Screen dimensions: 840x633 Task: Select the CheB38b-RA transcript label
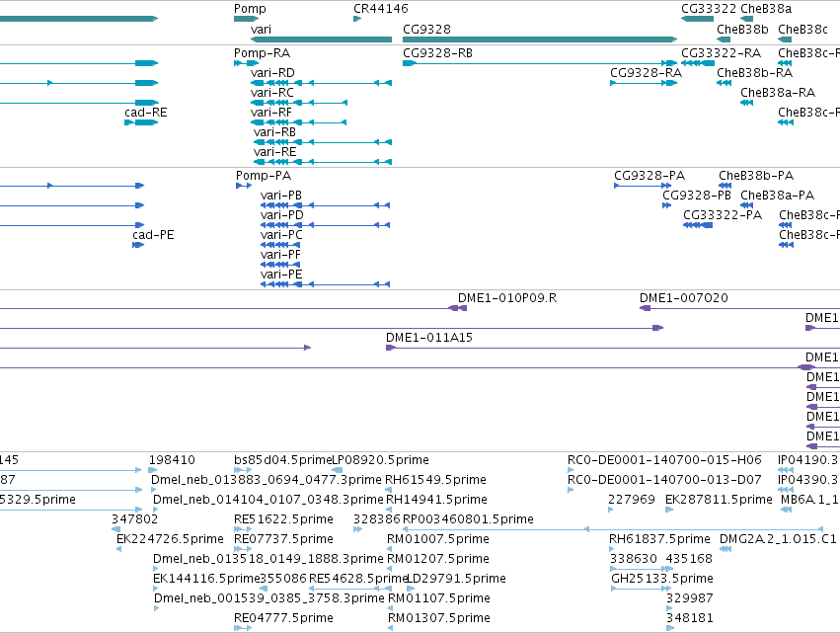(x=755, y=73)
